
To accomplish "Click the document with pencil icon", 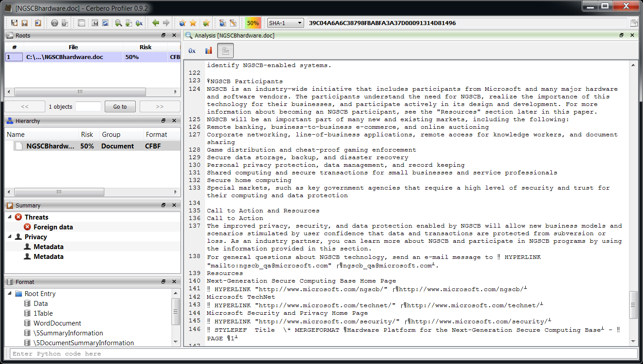I will click(233, 23).
